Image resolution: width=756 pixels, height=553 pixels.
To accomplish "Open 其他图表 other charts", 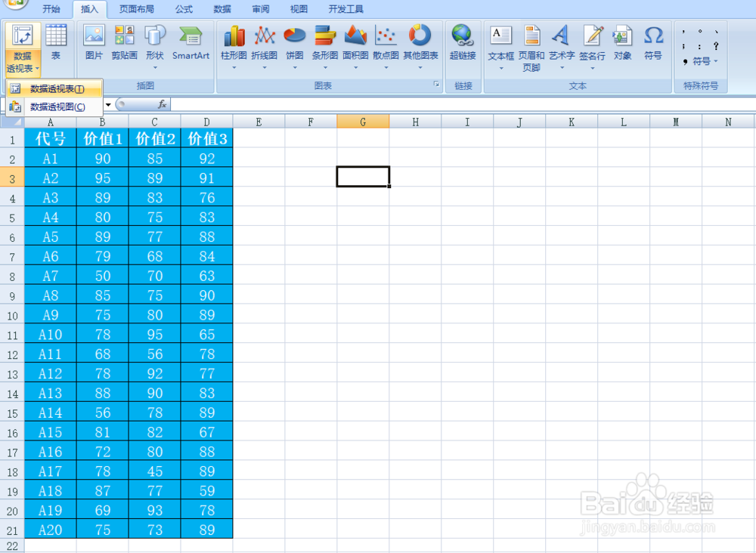I will point(420,47).
